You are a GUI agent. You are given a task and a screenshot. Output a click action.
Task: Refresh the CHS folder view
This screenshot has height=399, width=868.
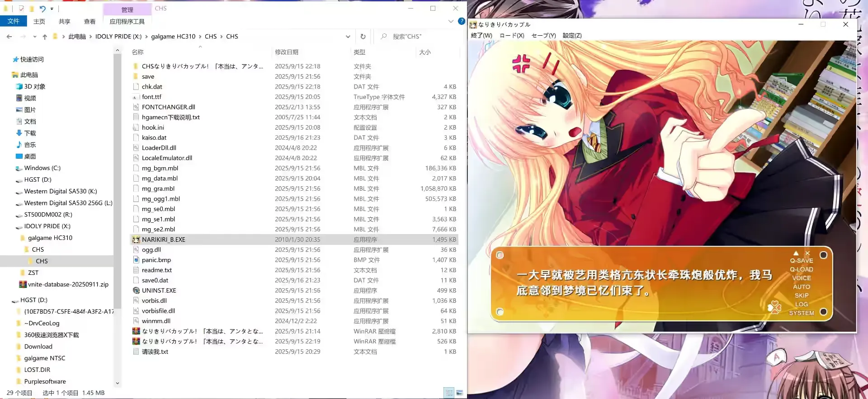tap(363, 37)
